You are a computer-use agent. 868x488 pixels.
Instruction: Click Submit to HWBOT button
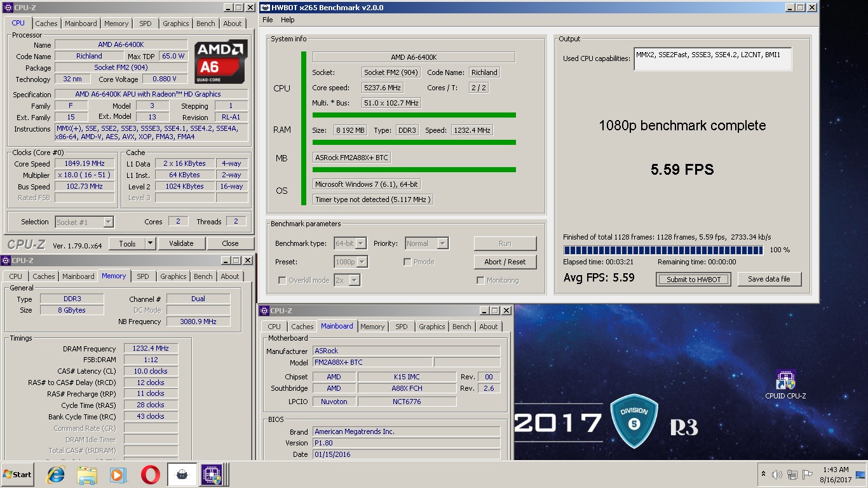(693, 279)
